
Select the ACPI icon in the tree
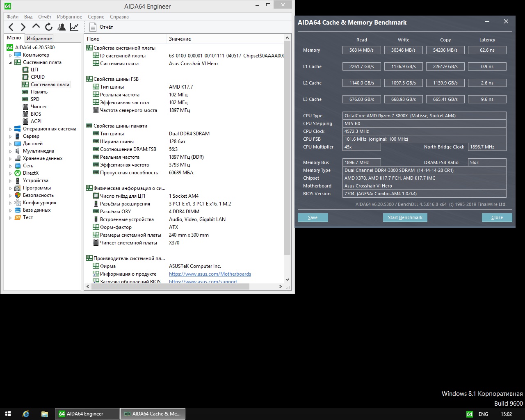[x=25, y=121]
